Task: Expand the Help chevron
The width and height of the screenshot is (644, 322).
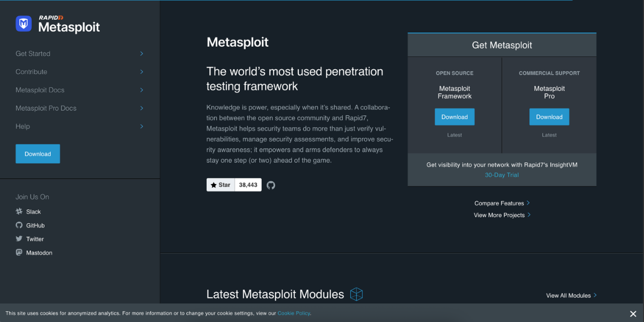Action: [142, 127]
